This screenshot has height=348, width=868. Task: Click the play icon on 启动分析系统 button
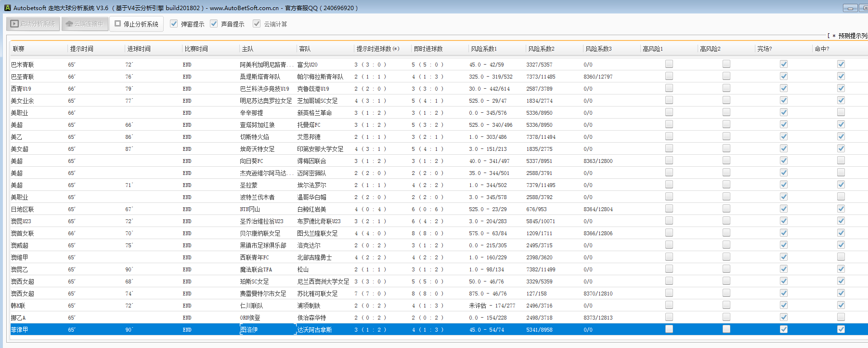pos(14,24)
